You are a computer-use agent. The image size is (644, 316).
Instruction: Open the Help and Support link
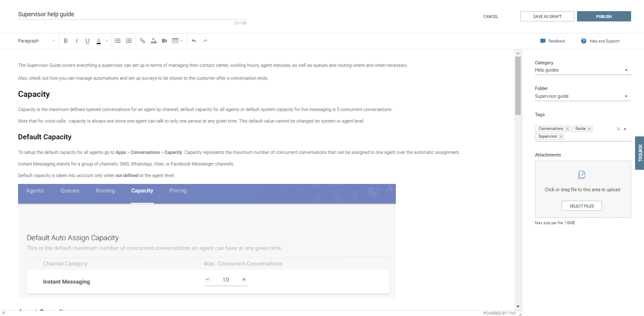pyautogui.click(x=605, y=41)
